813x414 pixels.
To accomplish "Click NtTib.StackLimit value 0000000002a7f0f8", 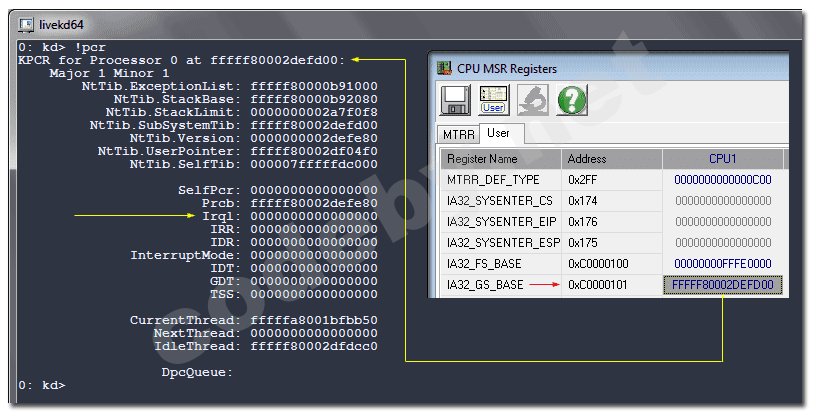I will click(x=314, y=112).
